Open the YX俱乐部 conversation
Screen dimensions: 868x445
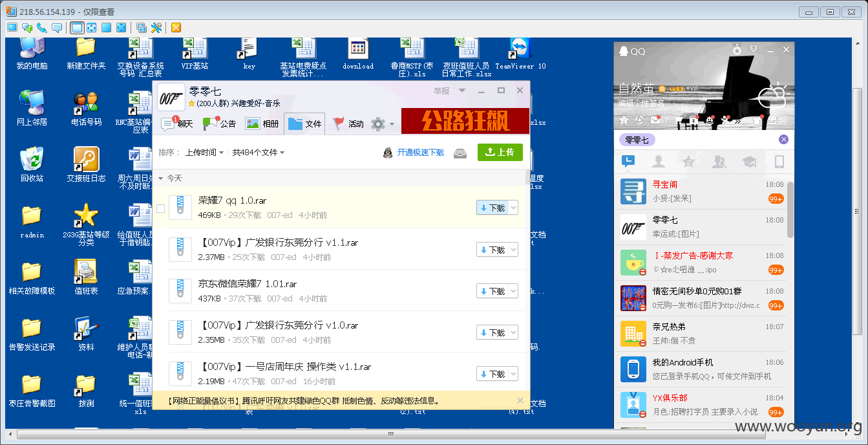coord(701,405)
